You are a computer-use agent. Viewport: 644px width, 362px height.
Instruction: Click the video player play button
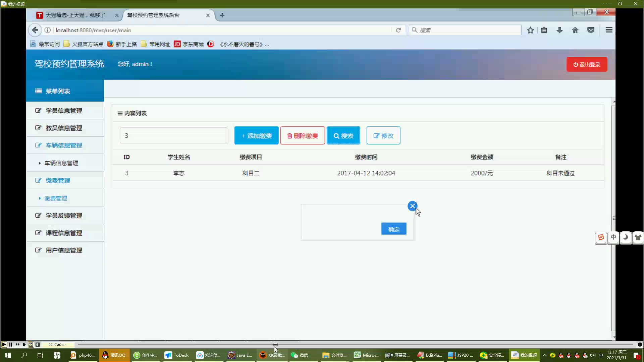pos(4,345)
